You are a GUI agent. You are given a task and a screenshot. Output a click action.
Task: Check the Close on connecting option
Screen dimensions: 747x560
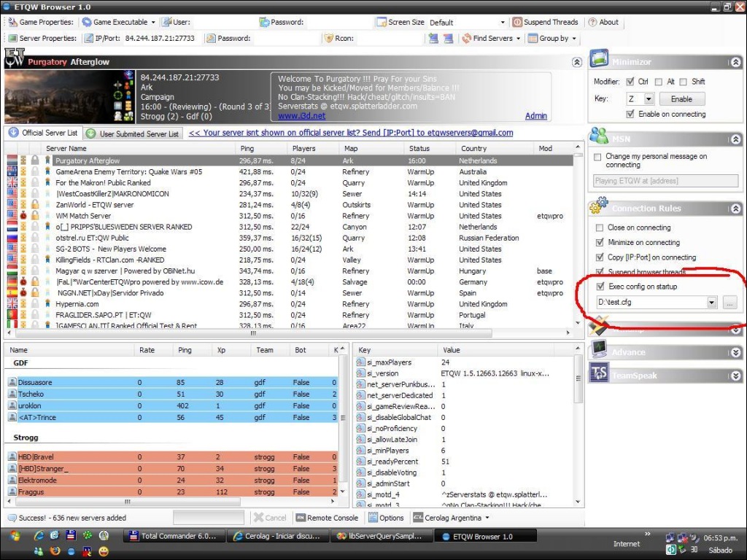pyautogui.click(x=600, y=227)
